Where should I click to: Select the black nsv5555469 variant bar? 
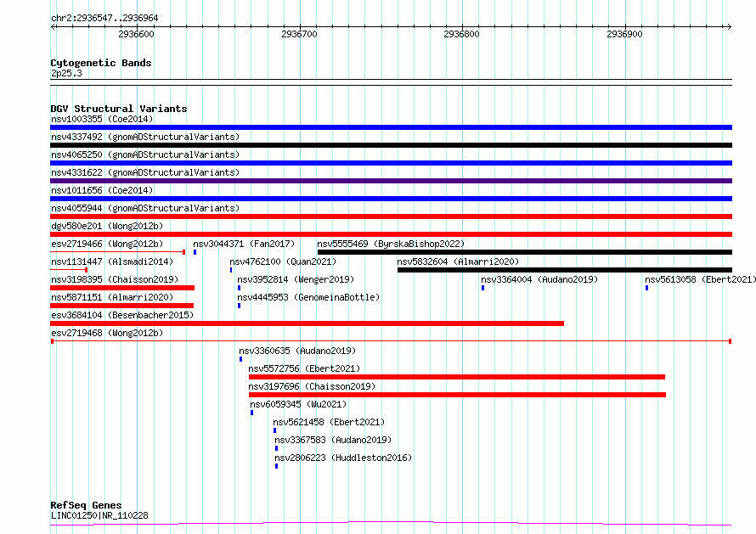click(525, 252)
